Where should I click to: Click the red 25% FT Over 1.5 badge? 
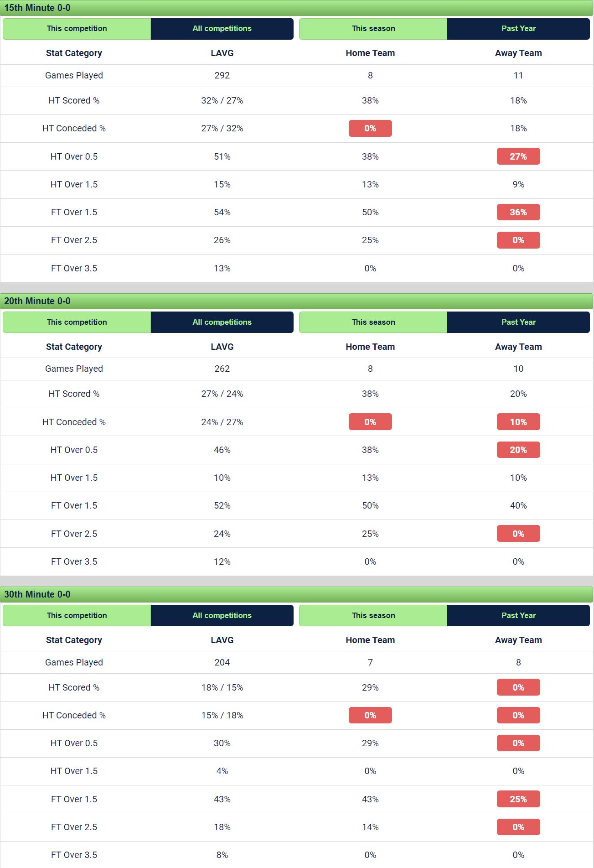[x=518, y=799]
